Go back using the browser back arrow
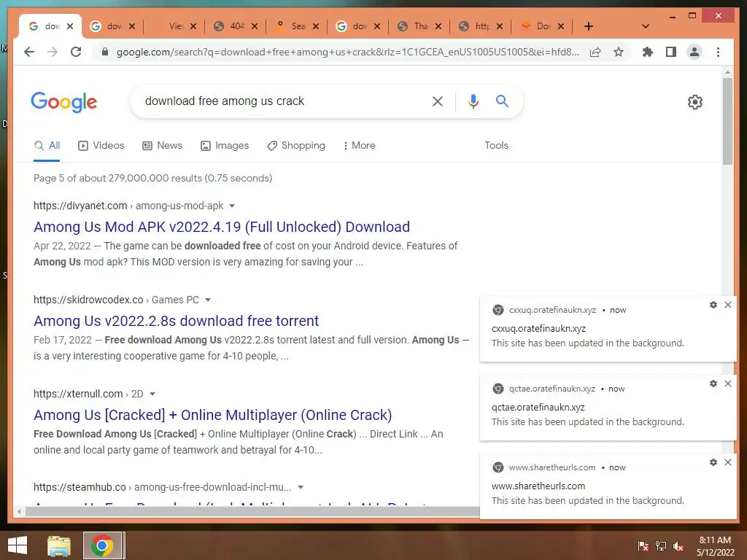The width and height of the screenshot is (747, 560). [29, 52]
